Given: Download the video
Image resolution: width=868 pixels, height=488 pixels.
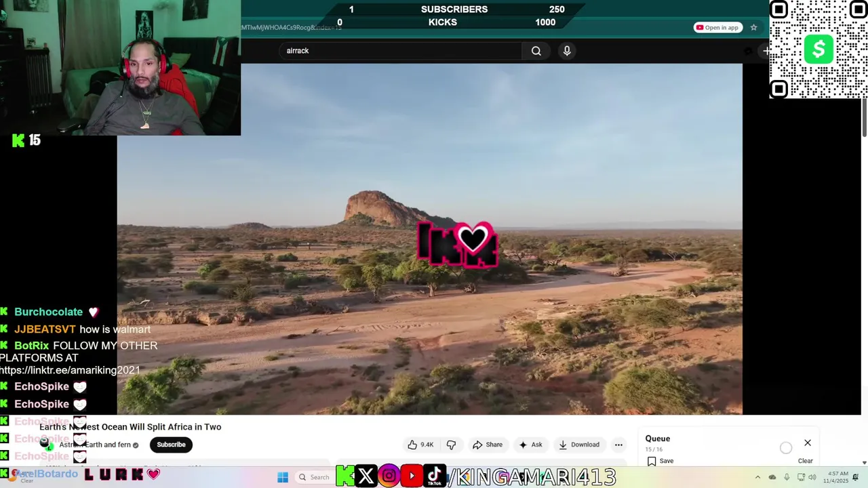Looking at the screenshot, I should [x=579, y=445].
